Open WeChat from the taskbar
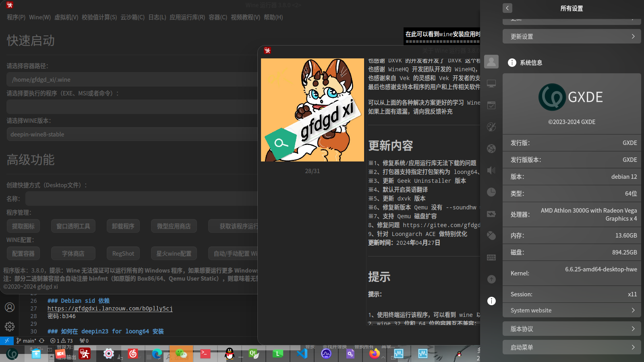Viewport: 644px width, 362px height. (181, 354)
